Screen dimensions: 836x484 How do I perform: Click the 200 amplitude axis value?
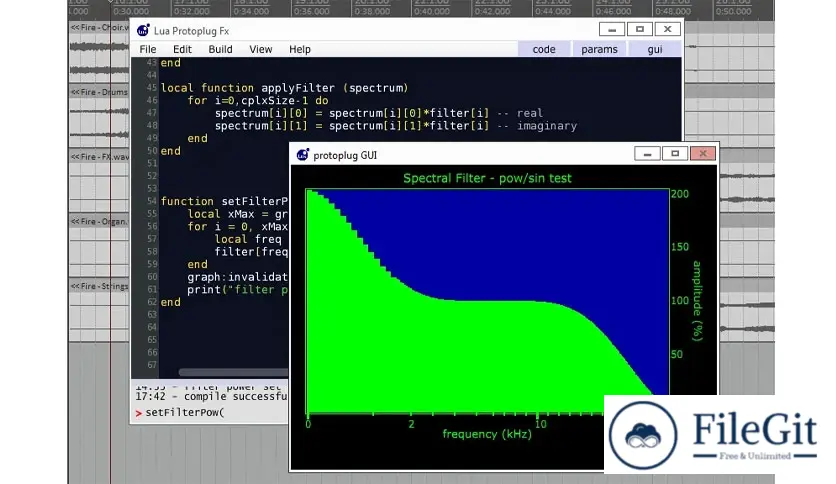point(680,194)
